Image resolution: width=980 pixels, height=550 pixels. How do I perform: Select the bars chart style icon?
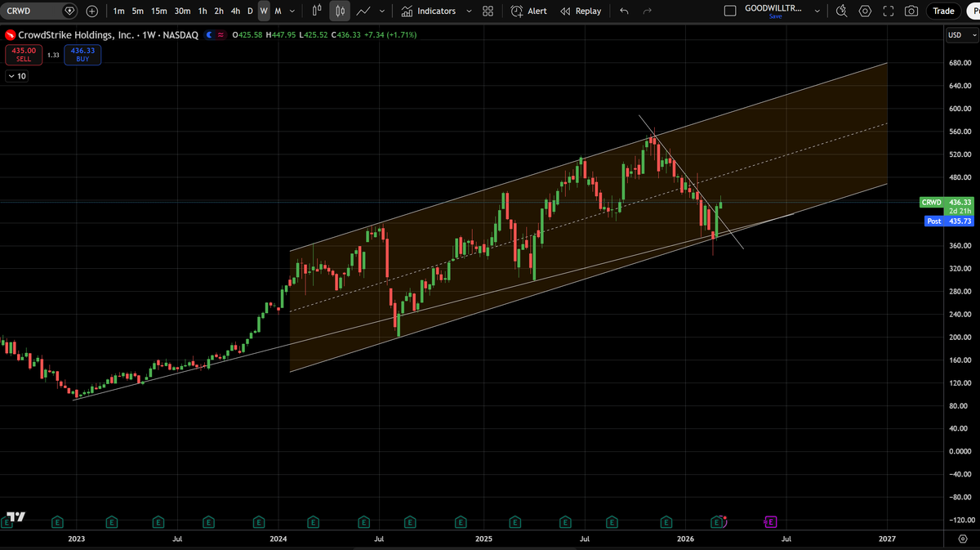click(x=318, y=11)
